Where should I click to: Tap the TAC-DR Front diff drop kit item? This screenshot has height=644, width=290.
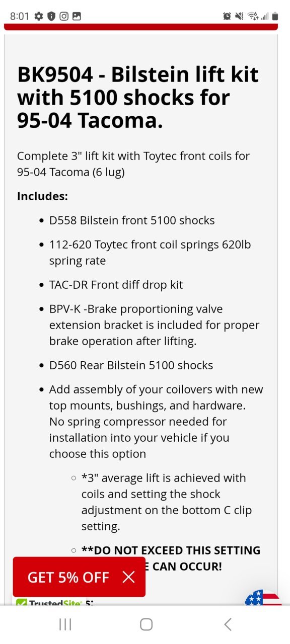116,285
